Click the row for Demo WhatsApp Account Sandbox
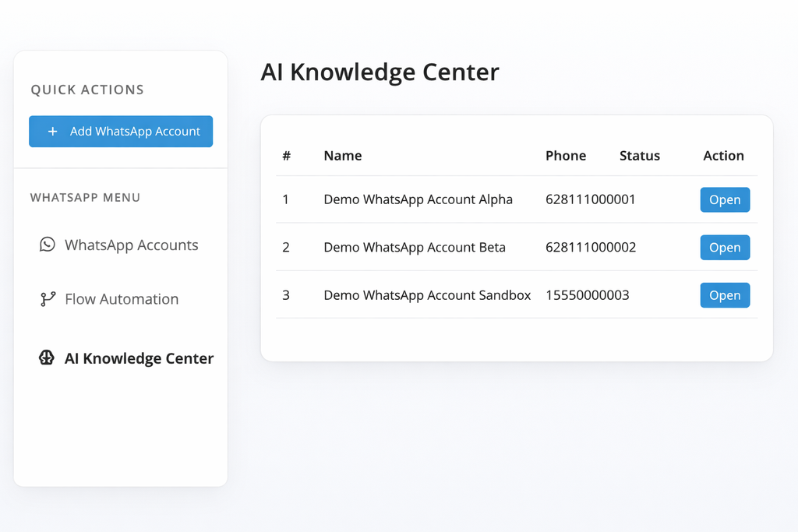 (468, 295)
